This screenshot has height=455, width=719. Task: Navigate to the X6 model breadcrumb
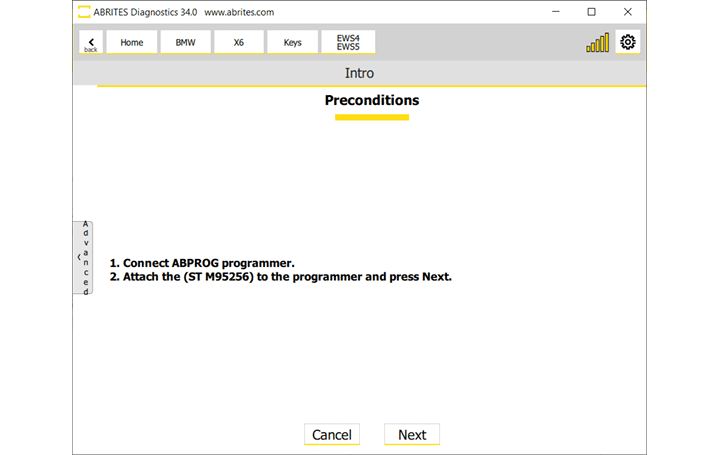coord(239,42)
